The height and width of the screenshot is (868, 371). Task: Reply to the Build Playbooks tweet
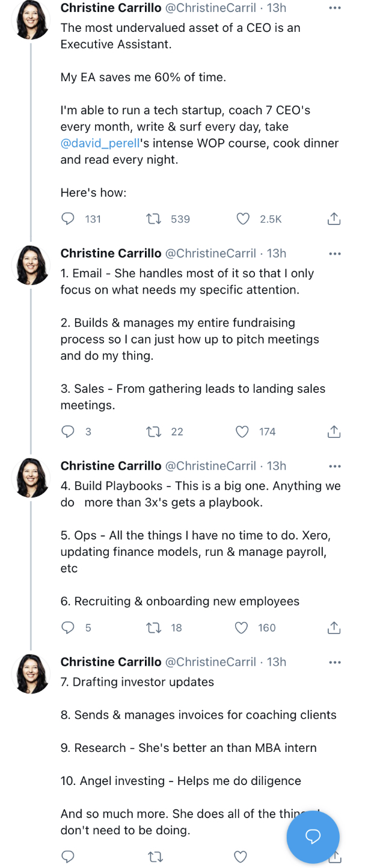(68, 627)
